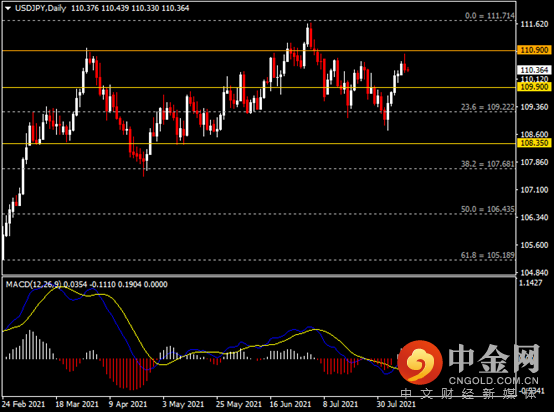
Task: Click the 16 Jun 2021 date marker
Action: pos(290,404)
